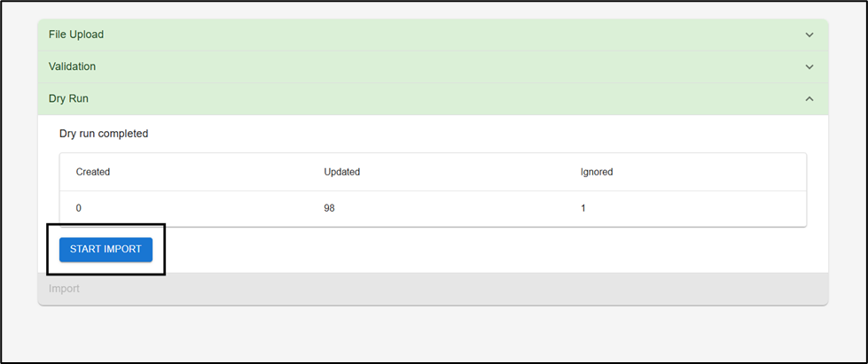Click the Ignored column header
868x364 pixels.
pyautogui.click(x=597, y=172)
